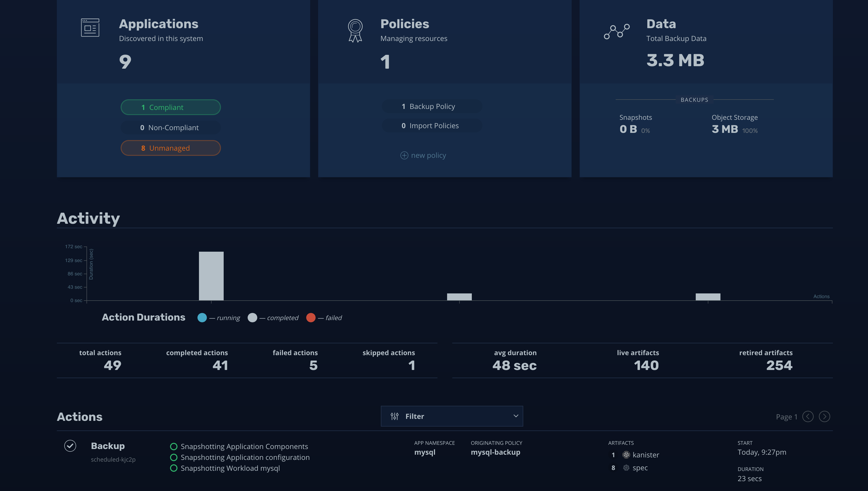This screenshot has width=868, height=491.
Task: Toggle the running legend circle
Action: [x=202, y=318]
